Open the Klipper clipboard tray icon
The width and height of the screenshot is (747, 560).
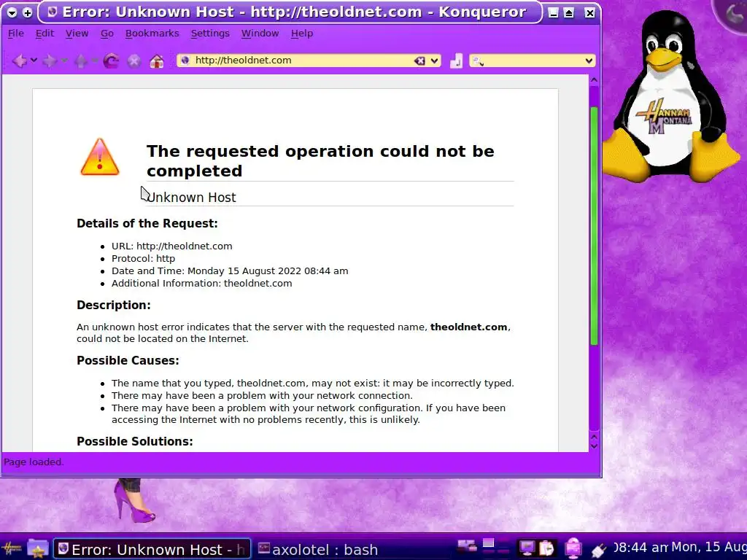point(547,548)
